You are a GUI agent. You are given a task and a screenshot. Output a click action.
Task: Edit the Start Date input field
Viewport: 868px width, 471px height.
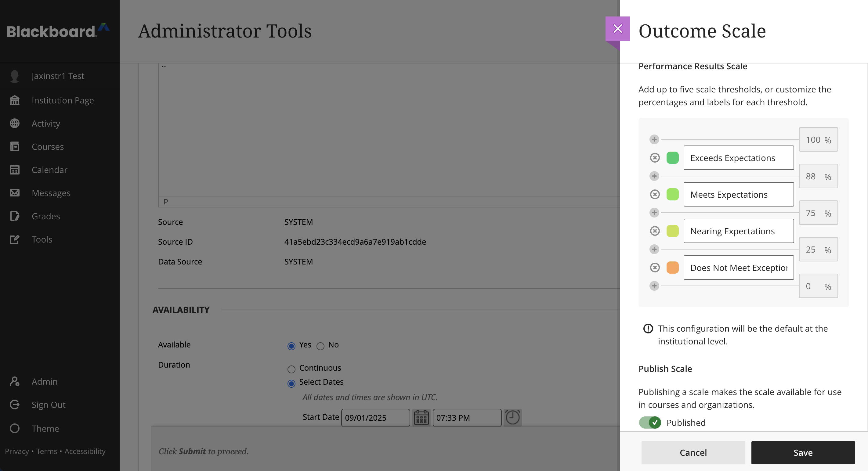pos(375,418)
